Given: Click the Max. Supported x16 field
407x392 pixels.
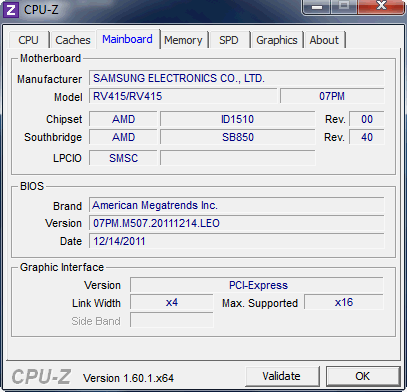Looking at the screenshot, I should pos(344,302).
